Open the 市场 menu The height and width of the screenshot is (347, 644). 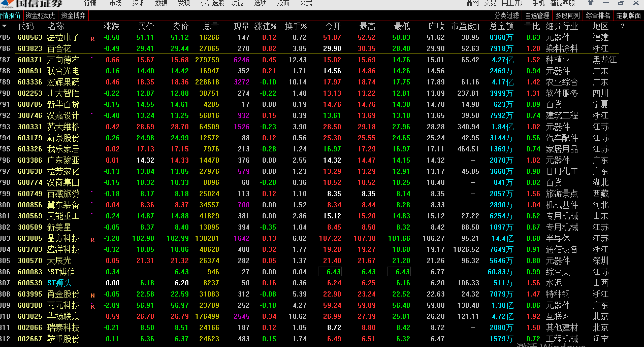[x=115, y=3]
